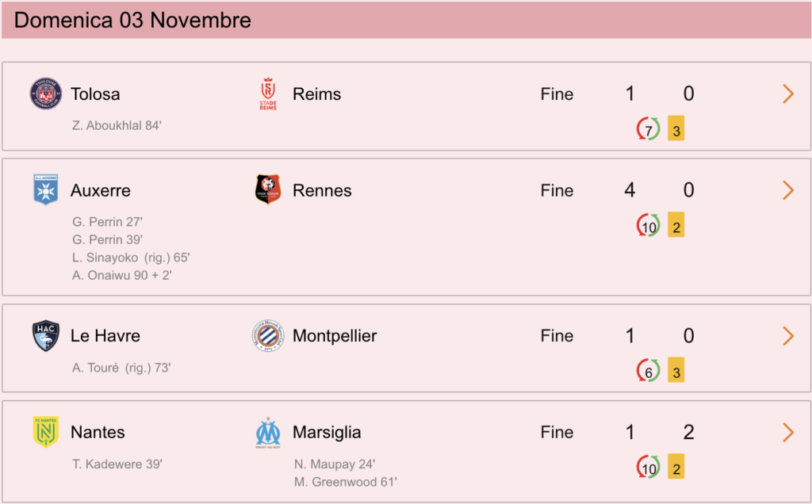Select the Montpellier club logo

(268, 336)
